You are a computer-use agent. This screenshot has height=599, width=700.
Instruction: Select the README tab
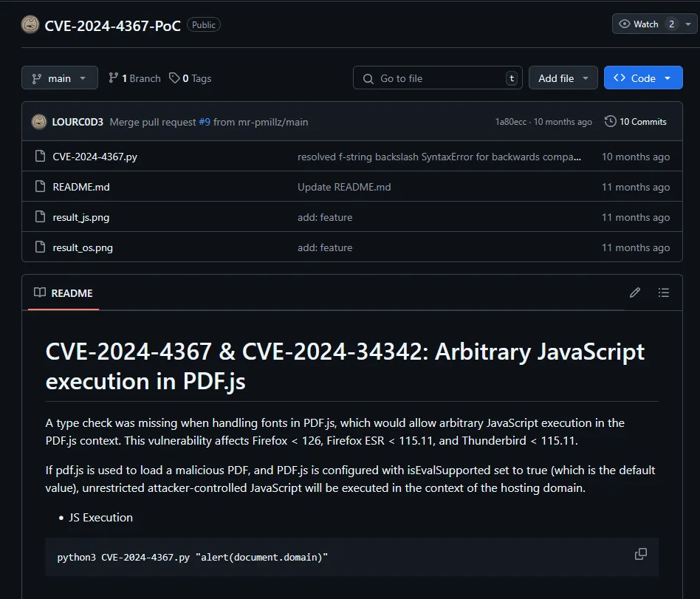64,293
